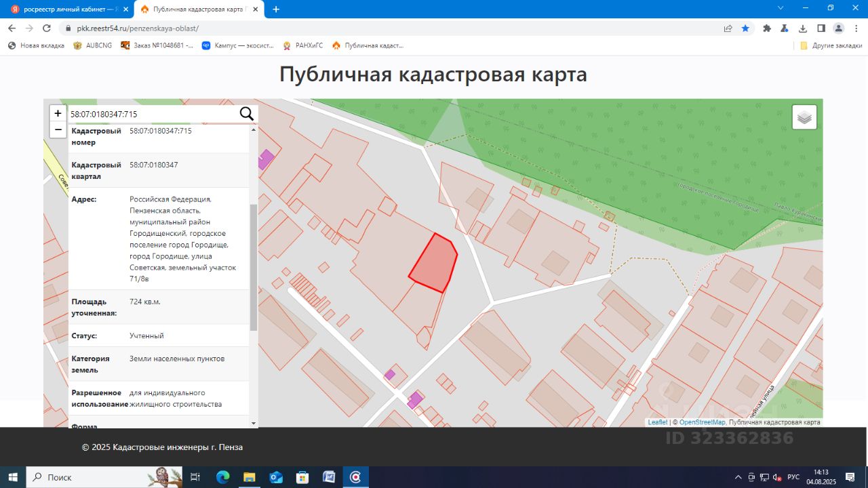Screen dimensions: 868x488
Task: Open Task View on the taskbar
Action: 195,477
